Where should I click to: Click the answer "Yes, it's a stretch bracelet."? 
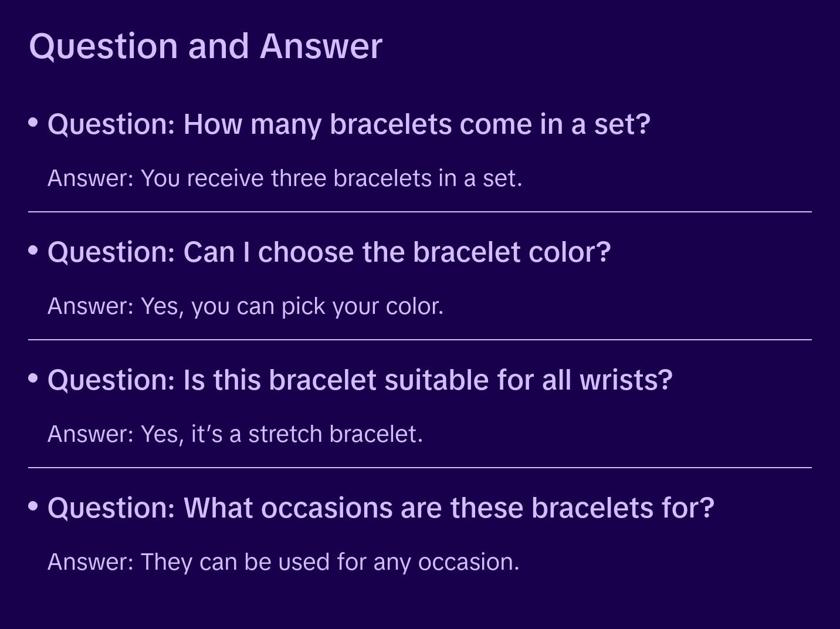point(235,434)
